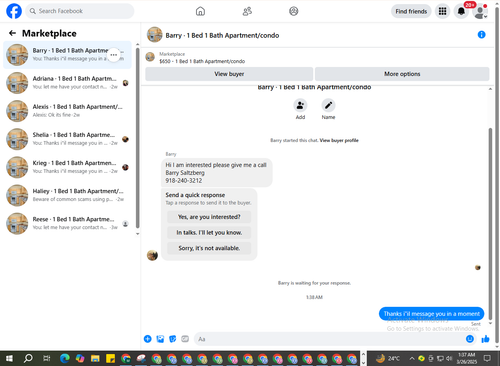Viewport: 500px width, 366px height.
Task: Open the $650 Marketplace listing link
Action: pyautogui.click(x=202, y=61)
